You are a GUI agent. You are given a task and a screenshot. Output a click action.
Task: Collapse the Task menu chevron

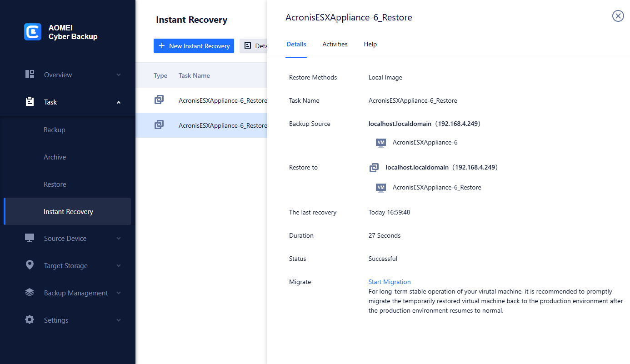coord(119,102)
